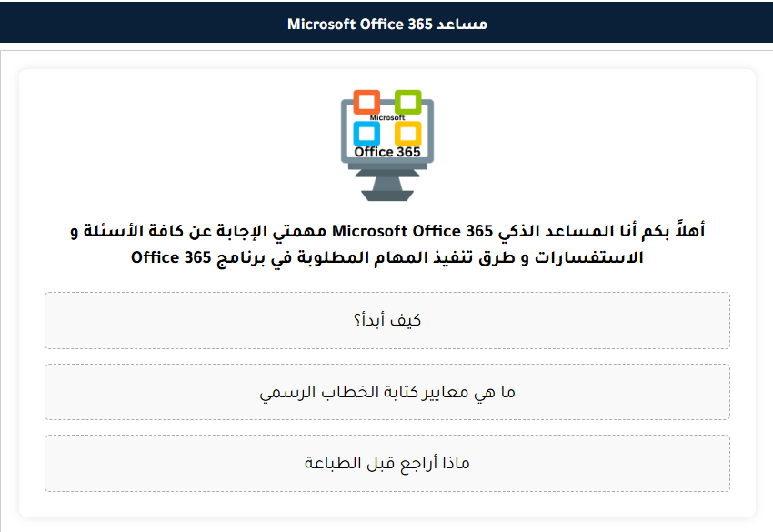Click the monitor stand of the logo
773x532 pixels.
click(x=386, y=186)
